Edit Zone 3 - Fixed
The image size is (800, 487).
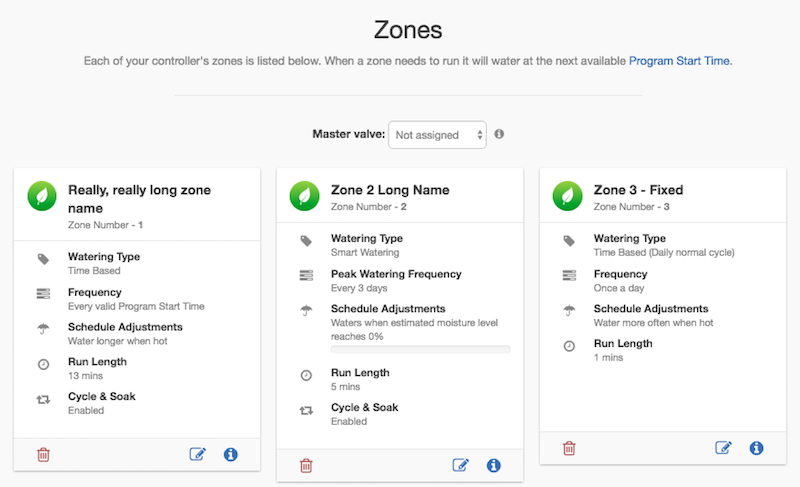point(723,448)
